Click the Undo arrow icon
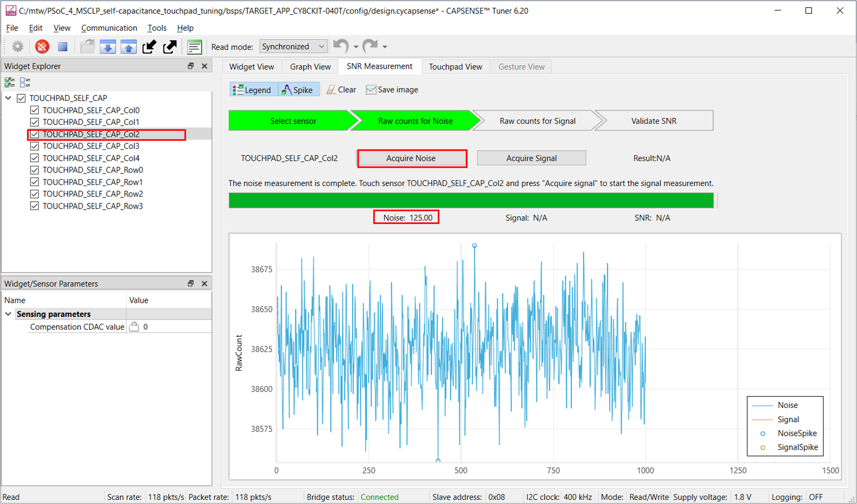The height and width of the screenshot is (504, 857). click(x=341, y=46)
